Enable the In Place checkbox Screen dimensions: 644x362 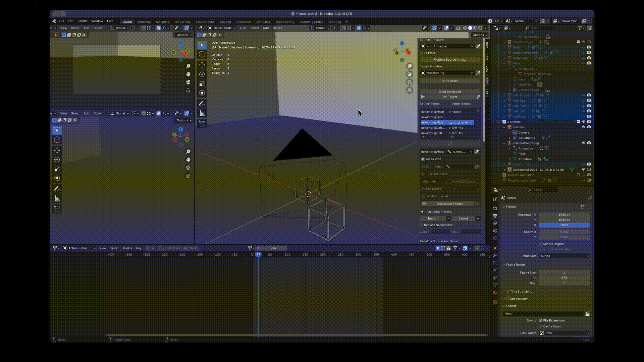[422, 53]
